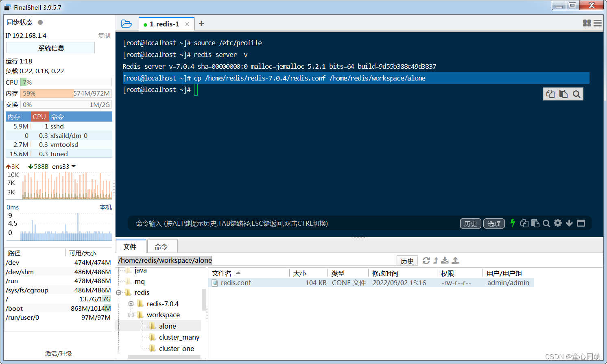The height and width of the screenshot is (364, 607).
Task: Edit the file path input field
Action: 256,260
